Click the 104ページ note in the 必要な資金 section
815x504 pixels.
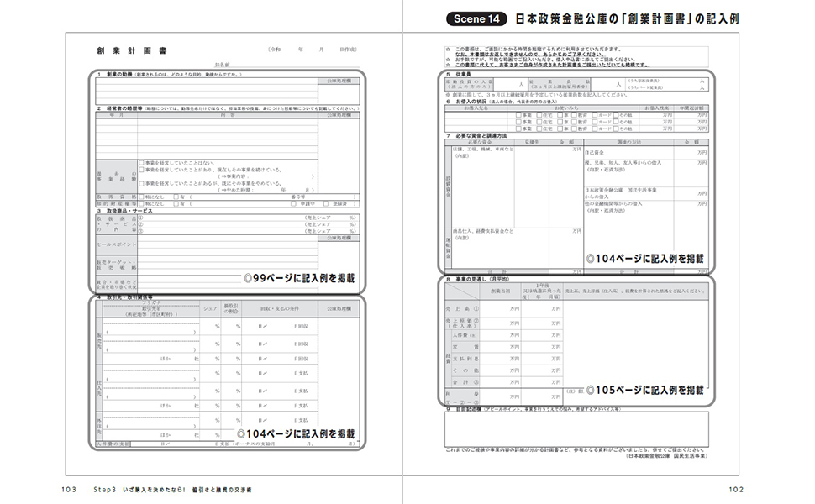pyautogui.click(x=645, y=259)
